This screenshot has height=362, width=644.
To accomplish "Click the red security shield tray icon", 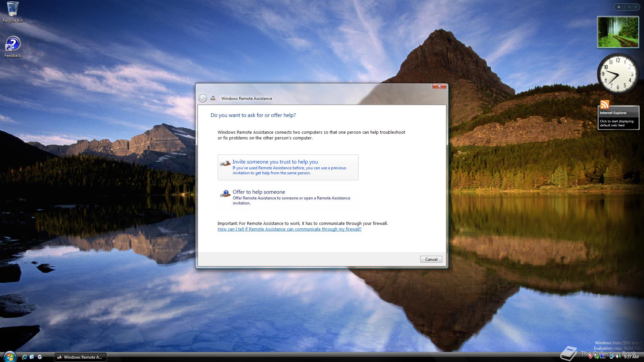I will click(591, 356).
